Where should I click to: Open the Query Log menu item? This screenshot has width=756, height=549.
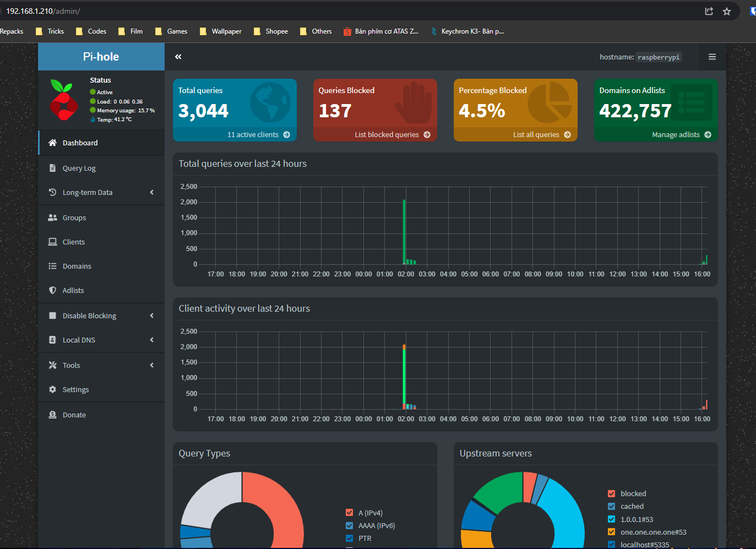tap(101, 168)
